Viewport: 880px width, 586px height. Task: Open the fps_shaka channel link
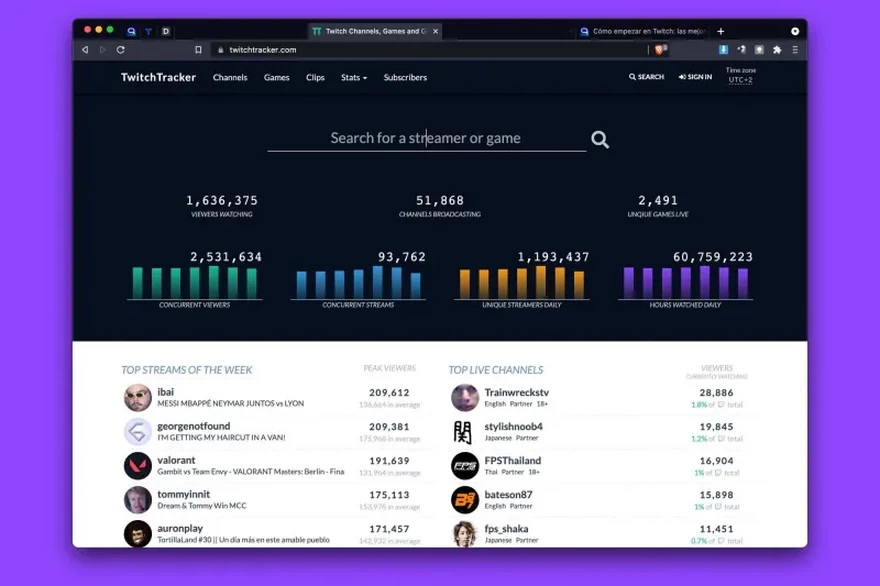[x=506, y=529]
